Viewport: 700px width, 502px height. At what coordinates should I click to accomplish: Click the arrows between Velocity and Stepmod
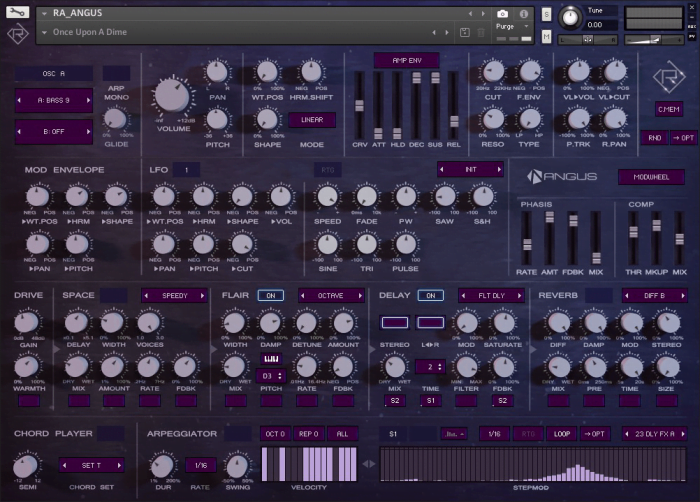(x=368, y=464)
